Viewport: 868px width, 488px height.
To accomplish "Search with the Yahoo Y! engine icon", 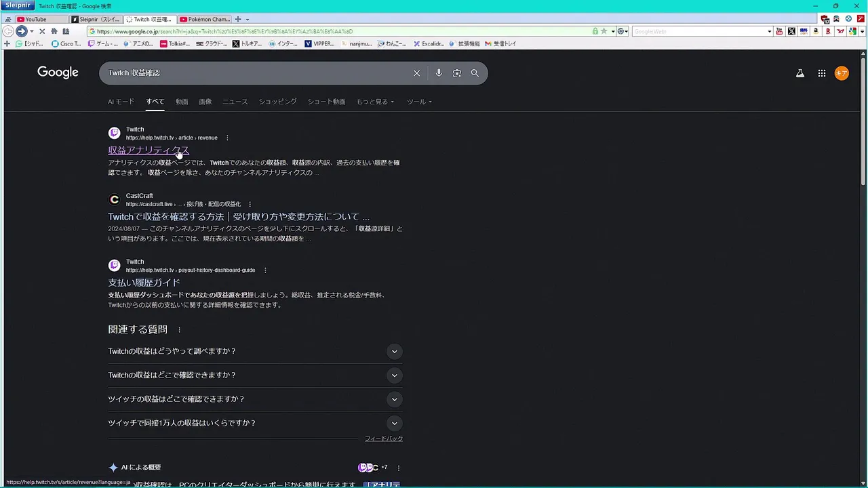I will pos(840,31).
